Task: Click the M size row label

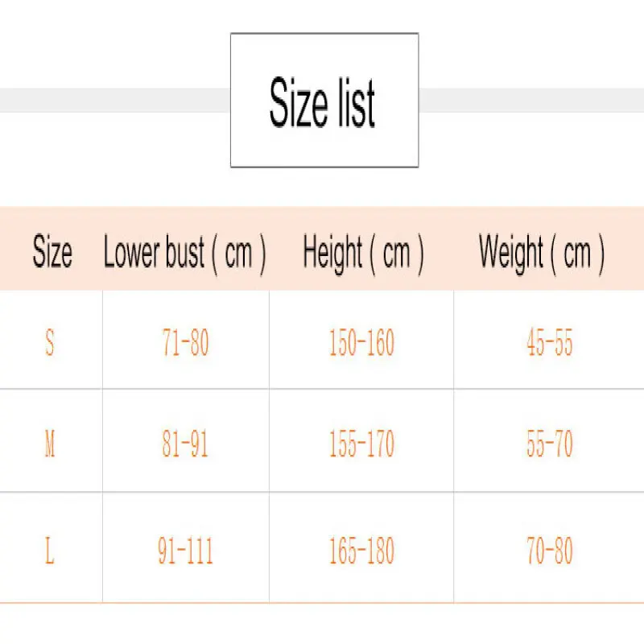Action: [x=50, y=444]
